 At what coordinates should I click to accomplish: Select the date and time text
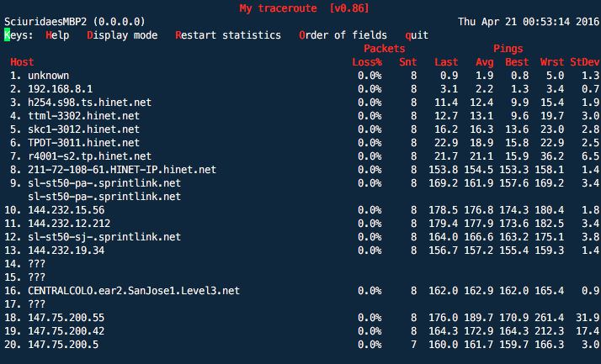pyautogui.click(x=529, y=22)
